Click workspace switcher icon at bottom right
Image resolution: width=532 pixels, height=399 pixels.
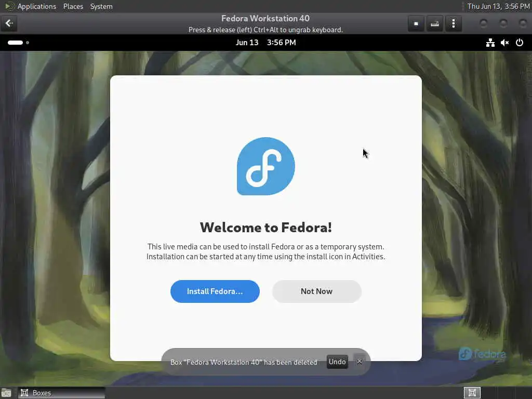(x=472, y=393)
